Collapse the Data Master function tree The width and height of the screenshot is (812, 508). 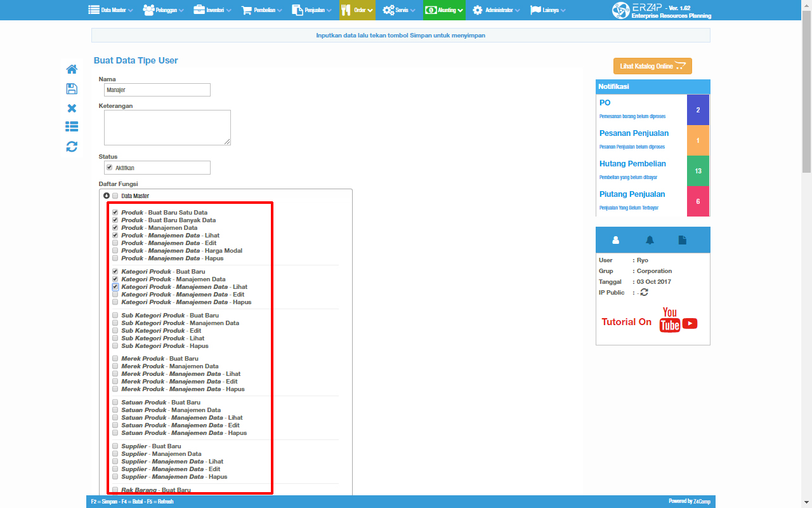coord(107,196)
